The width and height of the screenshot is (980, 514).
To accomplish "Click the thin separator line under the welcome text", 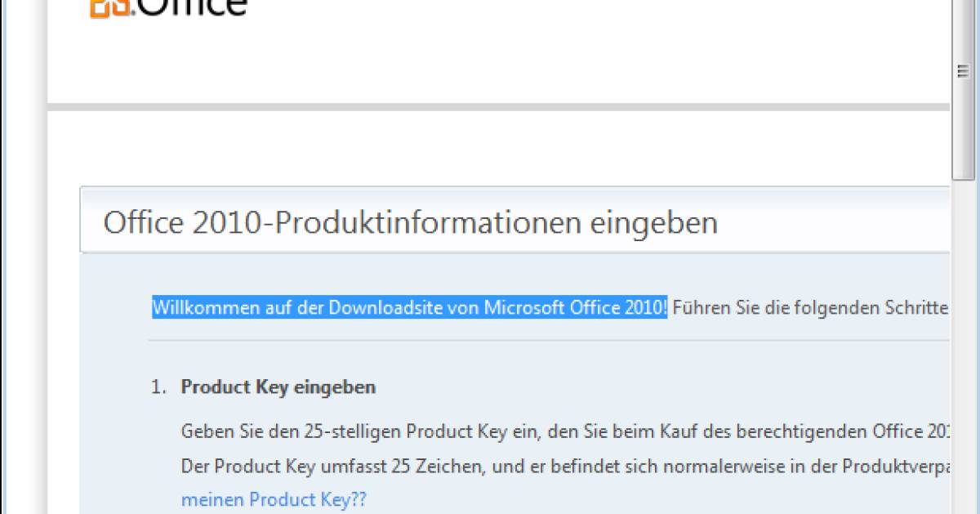I will pos(550,340).
